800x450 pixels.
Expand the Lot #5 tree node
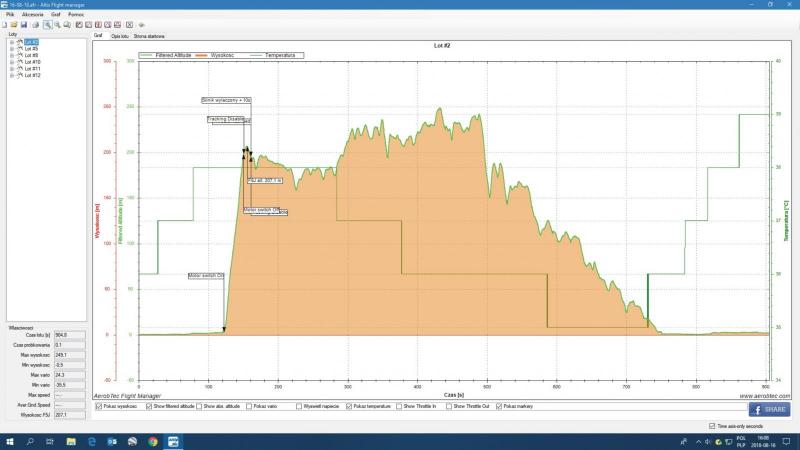[x=11, y=48]
